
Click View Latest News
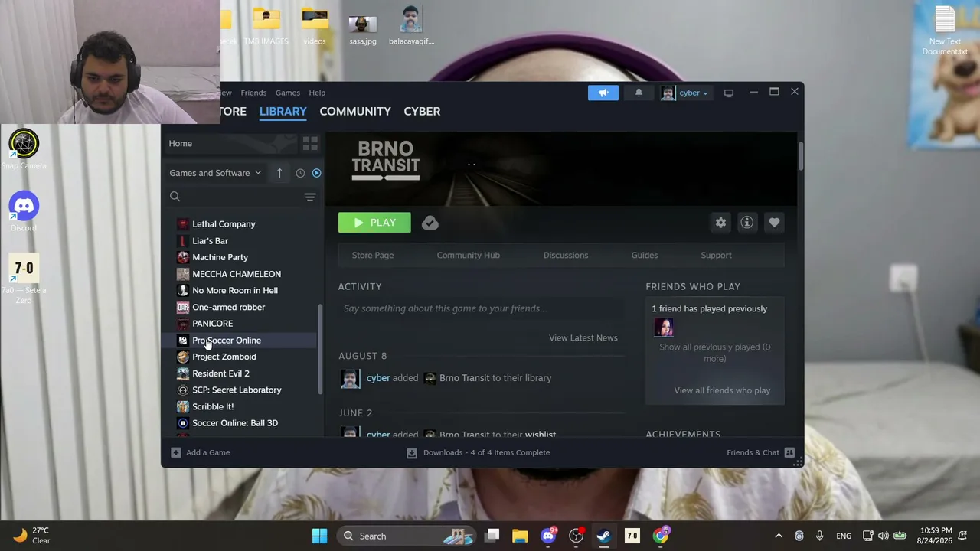pos(583,337)
